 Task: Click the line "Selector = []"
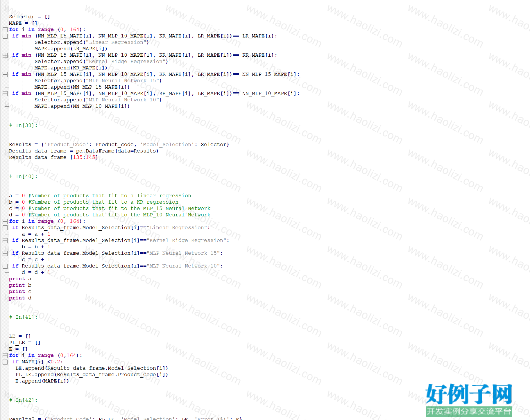click(x=29, y=17)
